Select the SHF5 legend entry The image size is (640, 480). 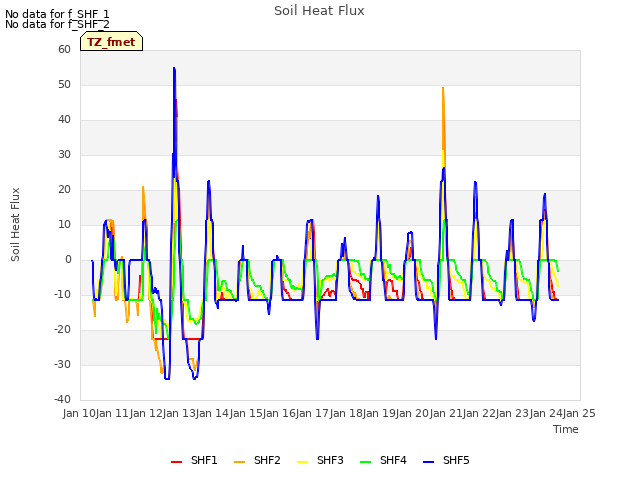pos(446,460)
